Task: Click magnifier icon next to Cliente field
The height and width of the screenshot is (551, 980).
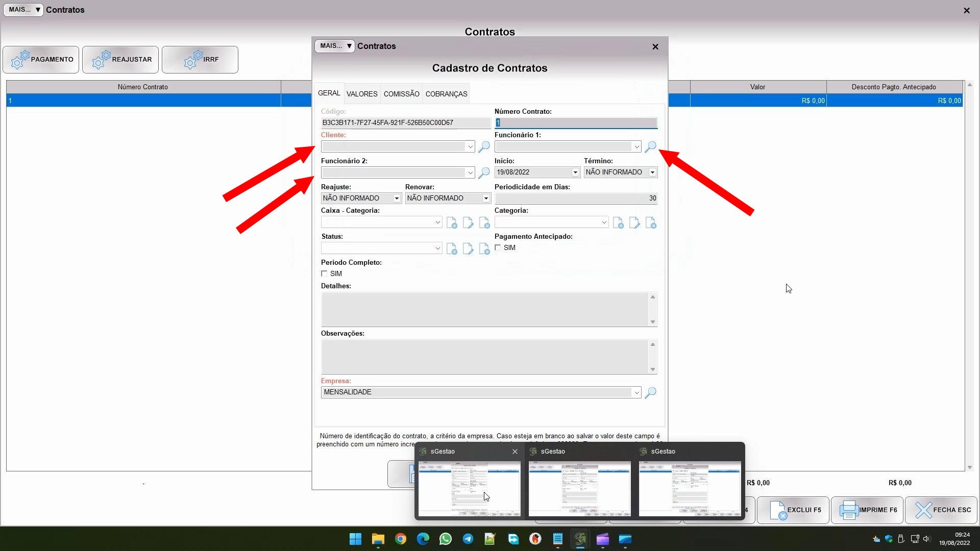Action: (484, 147)
